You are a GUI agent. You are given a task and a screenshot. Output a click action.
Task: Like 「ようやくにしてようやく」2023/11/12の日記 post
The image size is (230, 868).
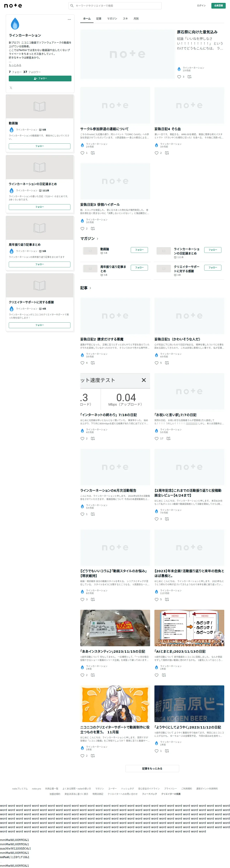[156, 751]
